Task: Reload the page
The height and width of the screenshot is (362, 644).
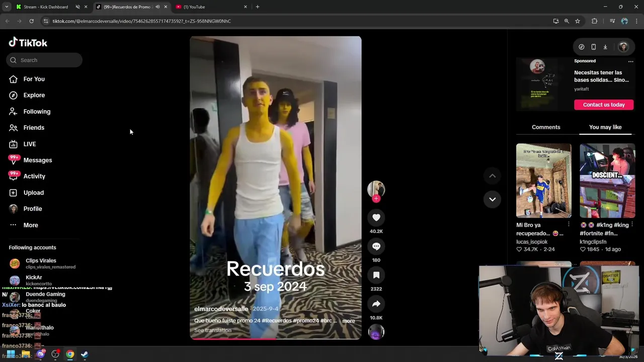Action: [31, 21]
